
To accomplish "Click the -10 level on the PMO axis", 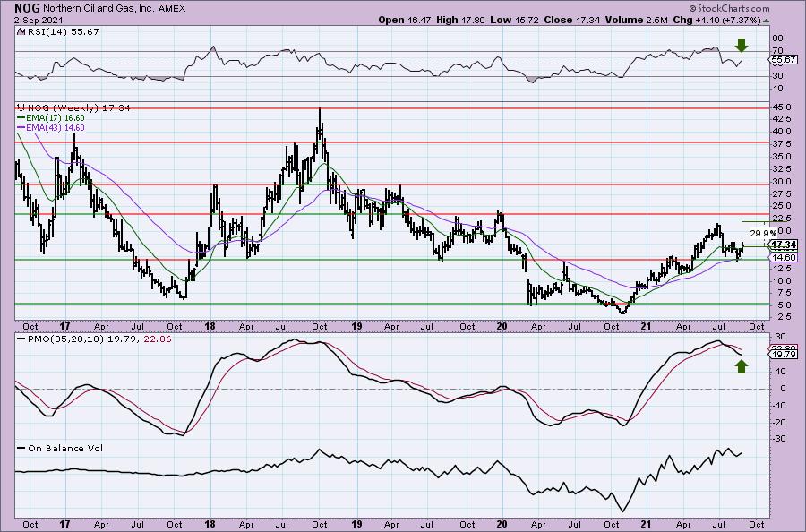I will 778,405.
